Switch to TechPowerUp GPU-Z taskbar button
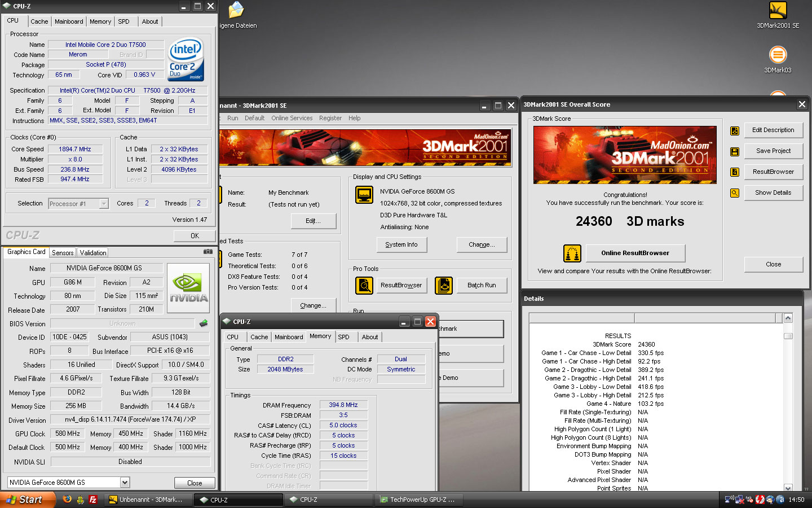 [x=420, y=500]
